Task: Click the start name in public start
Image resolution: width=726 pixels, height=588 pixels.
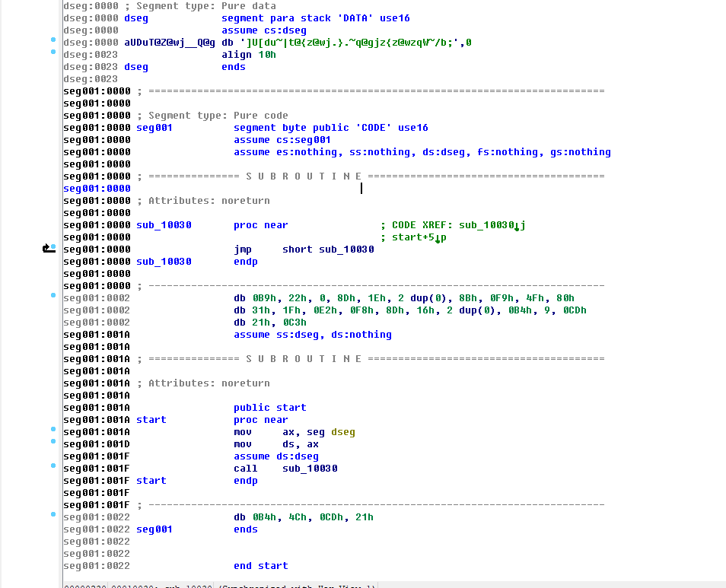Action: coord(291,408)
